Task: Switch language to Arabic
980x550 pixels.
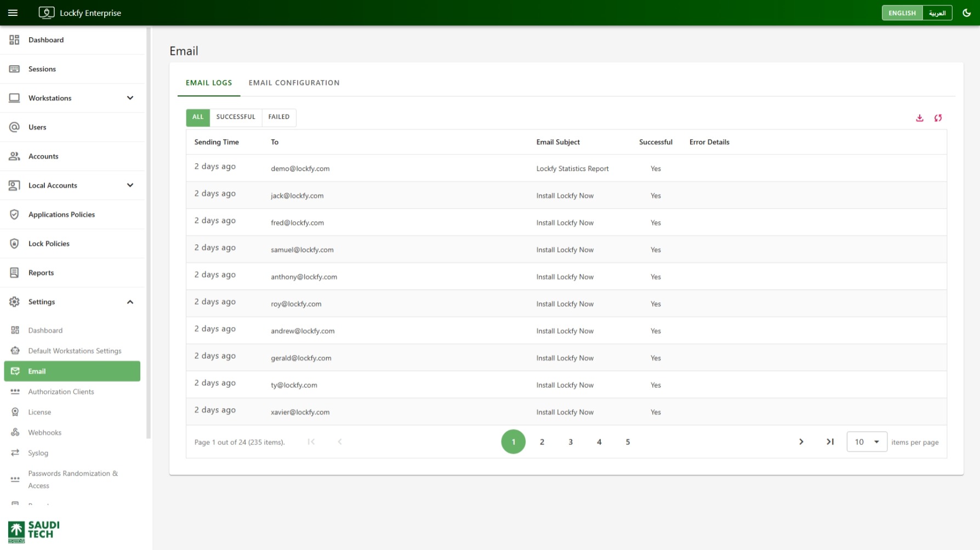Action: [937, 13]
